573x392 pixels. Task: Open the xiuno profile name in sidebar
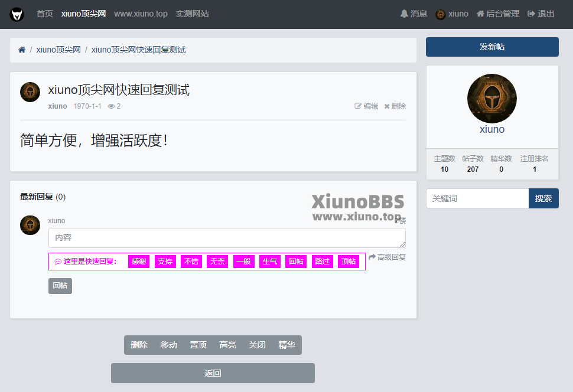pyautogui.click(x=492, y=129)
